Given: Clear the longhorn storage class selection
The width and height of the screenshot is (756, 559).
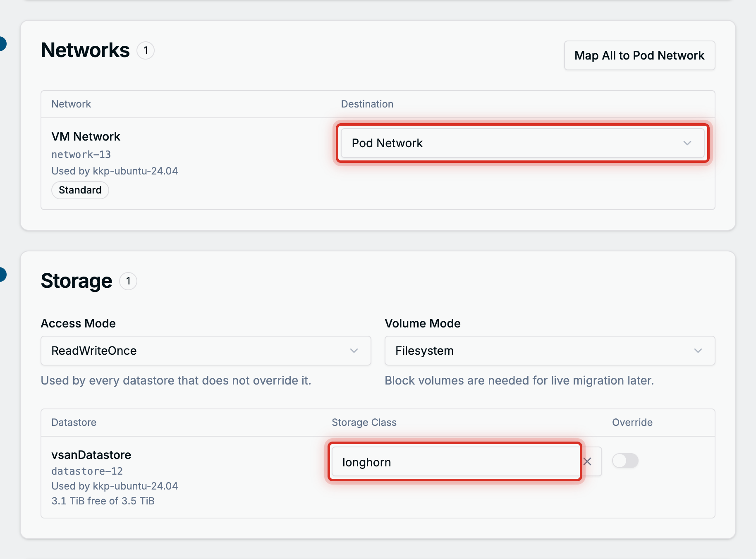Looking at the screenshot, I should point(587,461).
